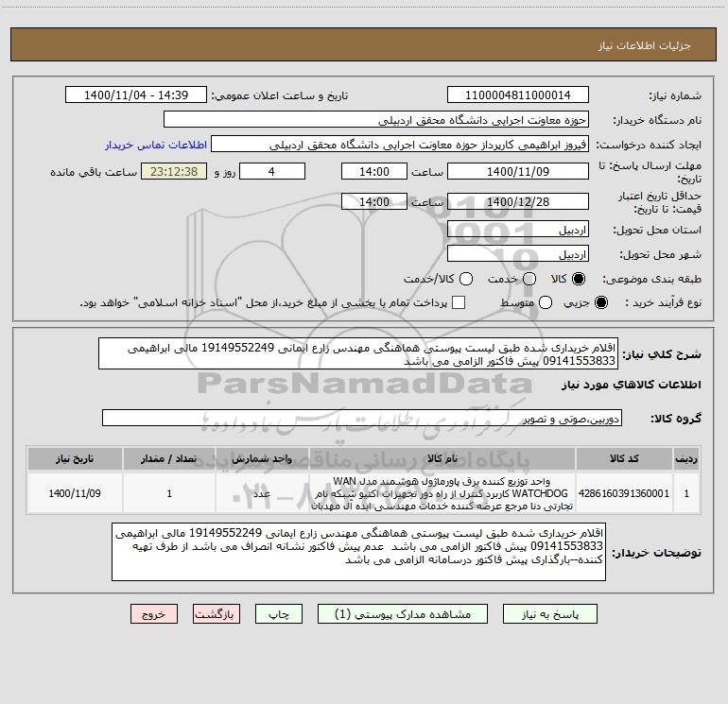This screenshot has width=728, height=704.
Task: Click the request creator field فیروز ابراهیمی
Action: pos(400,144)
